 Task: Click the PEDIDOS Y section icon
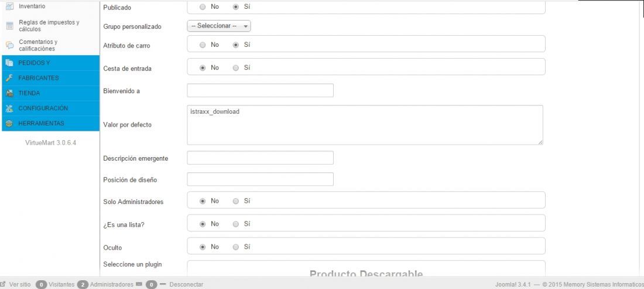click(10, 63)
